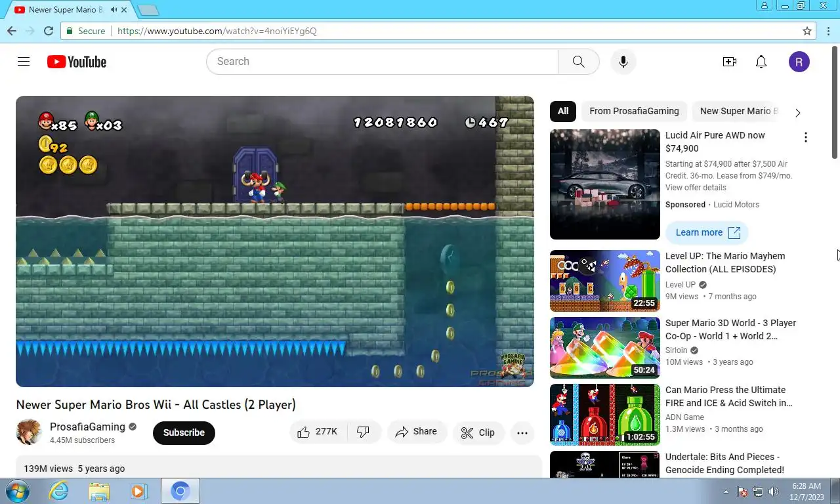The width and height of the screenshot is (840, 504).
Task: Open File Explorer from taskbar
Action: [99, 491]
